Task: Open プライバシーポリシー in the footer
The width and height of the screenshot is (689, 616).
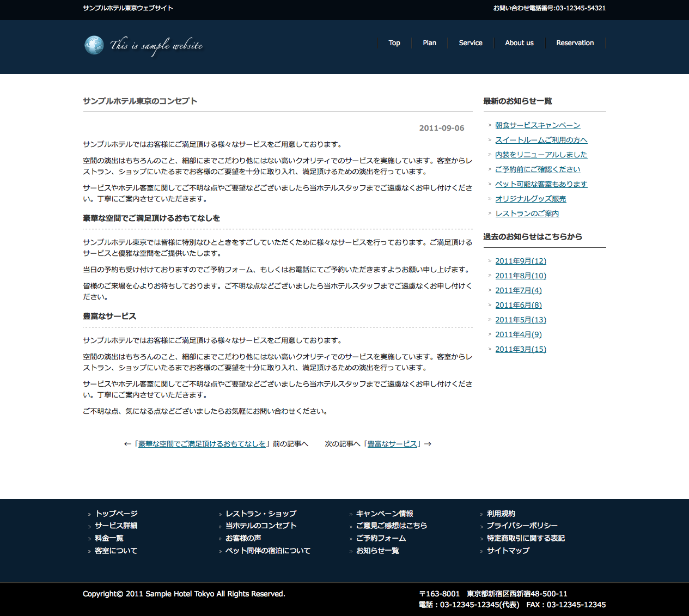Action: point(522,526)
